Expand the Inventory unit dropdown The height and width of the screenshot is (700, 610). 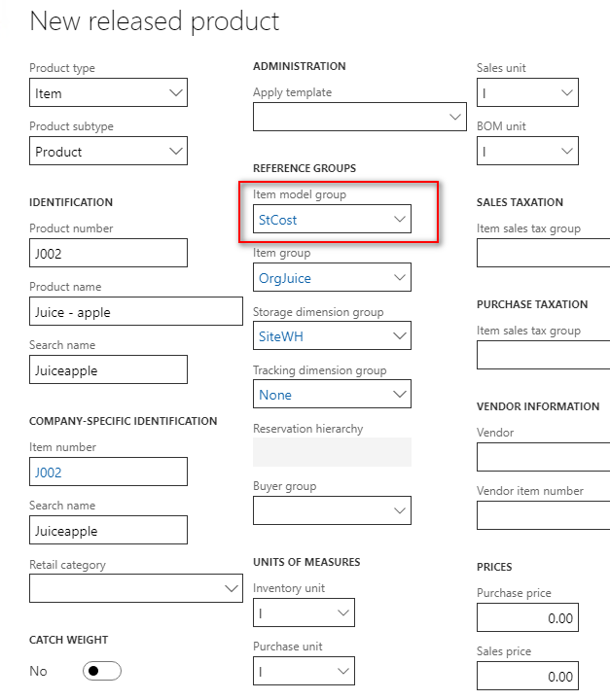point(342,612)
